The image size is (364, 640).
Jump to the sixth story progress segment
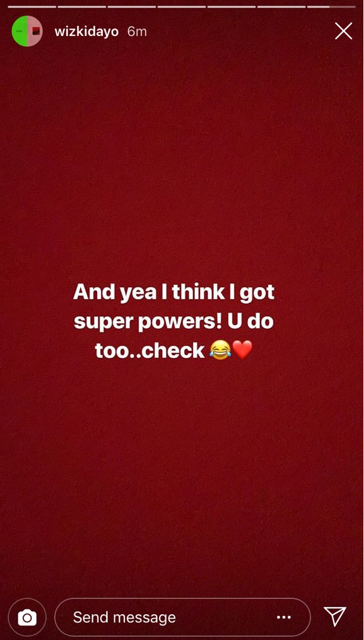pyautogui.click(x=281, y=7)
